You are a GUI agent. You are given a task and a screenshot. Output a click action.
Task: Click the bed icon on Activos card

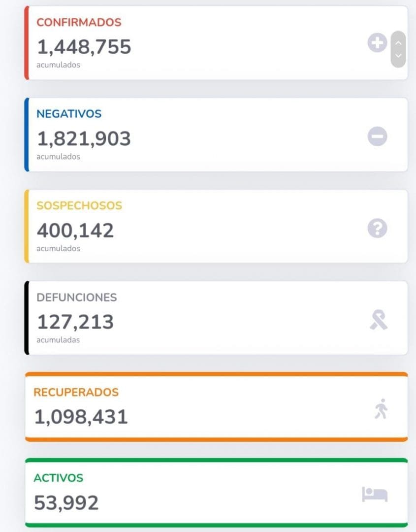(x=375, y=494)
